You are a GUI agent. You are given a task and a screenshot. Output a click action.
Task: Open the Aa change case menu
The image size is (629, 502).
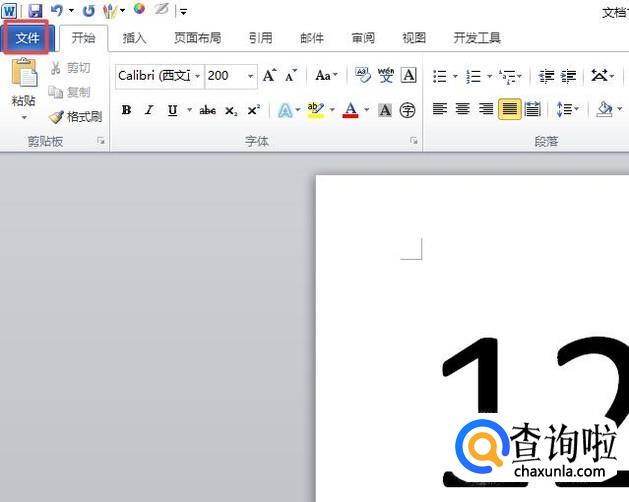[x=326, y=75]
